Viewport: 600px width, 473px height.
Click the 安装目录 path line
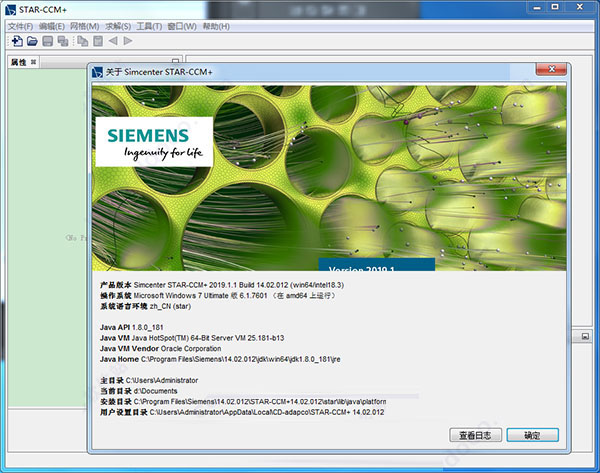tap(243, 402)
